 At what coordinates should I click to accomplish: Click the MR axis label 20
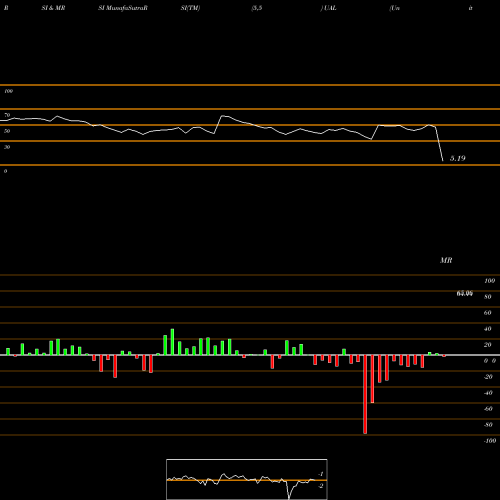point(488,345)
